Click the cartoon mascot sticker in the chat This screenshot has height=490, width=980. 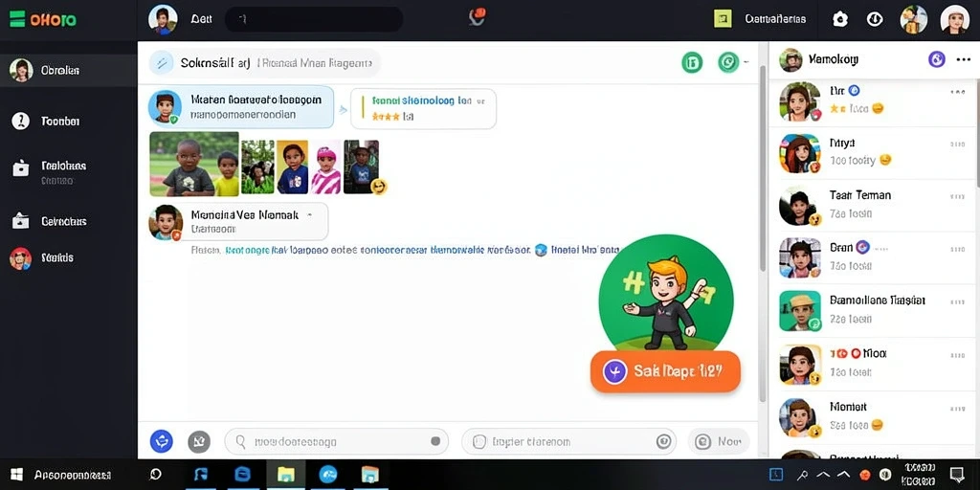666,294
